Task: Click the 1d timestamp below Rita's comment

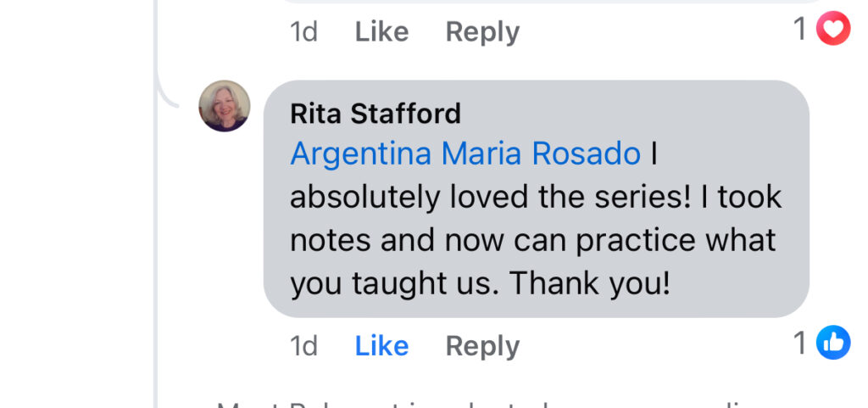Action: [x=303, y=346]
